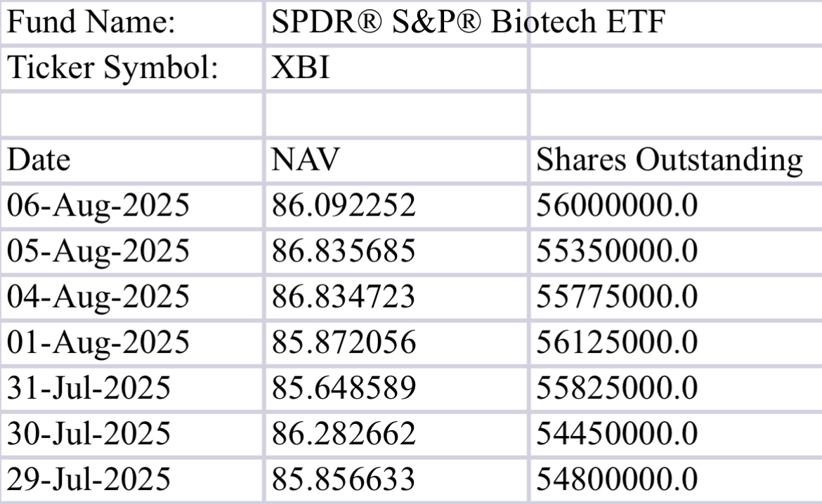
Task: Click the empty cell below XBI
Action: [396, 114]
